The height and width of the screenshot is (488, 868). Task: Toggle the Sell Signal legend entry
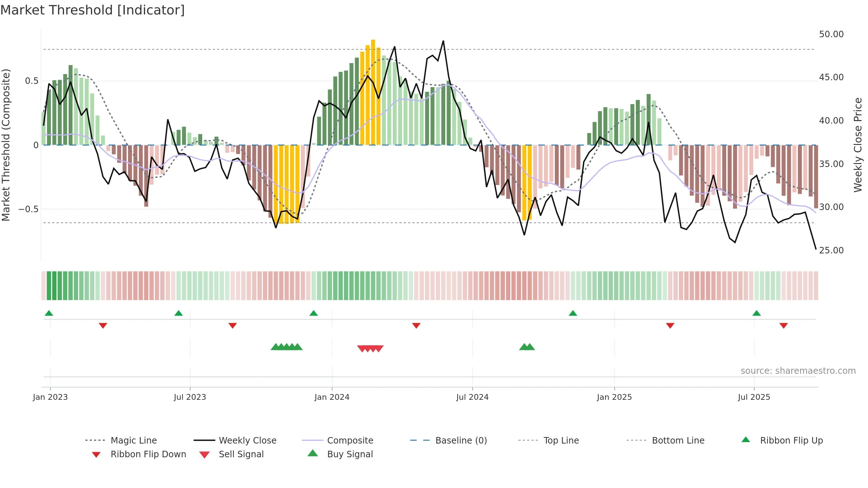[x=231, y=454]
